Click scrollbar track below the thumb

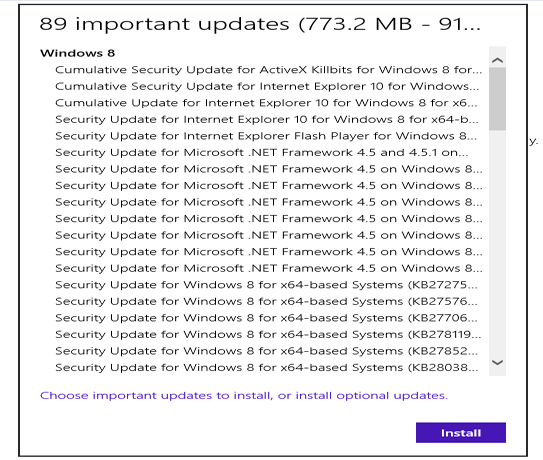[x=497, y=242]
